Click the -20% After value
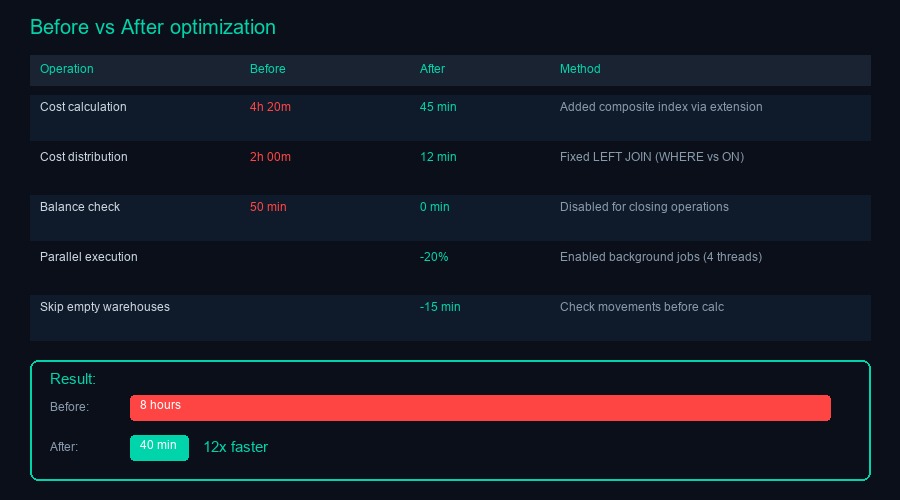The width and height of the screenshot is (900, 500). (x=434, y=257)
